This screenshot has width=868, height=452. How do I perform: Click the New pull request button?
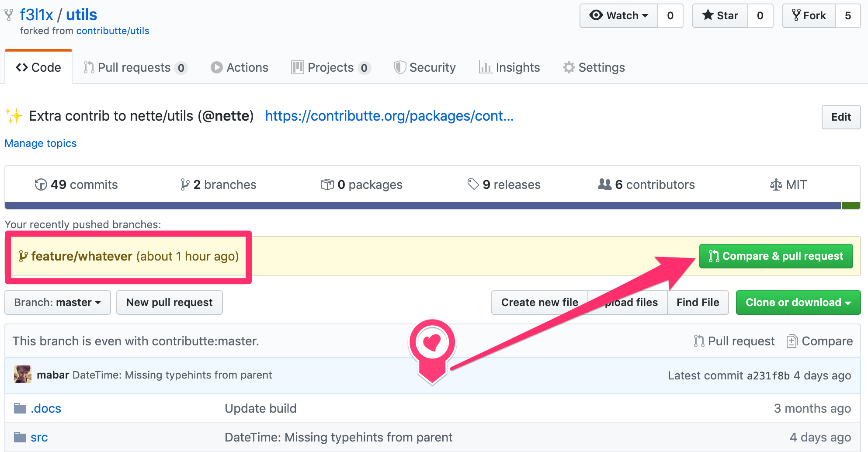click(170, 302)
